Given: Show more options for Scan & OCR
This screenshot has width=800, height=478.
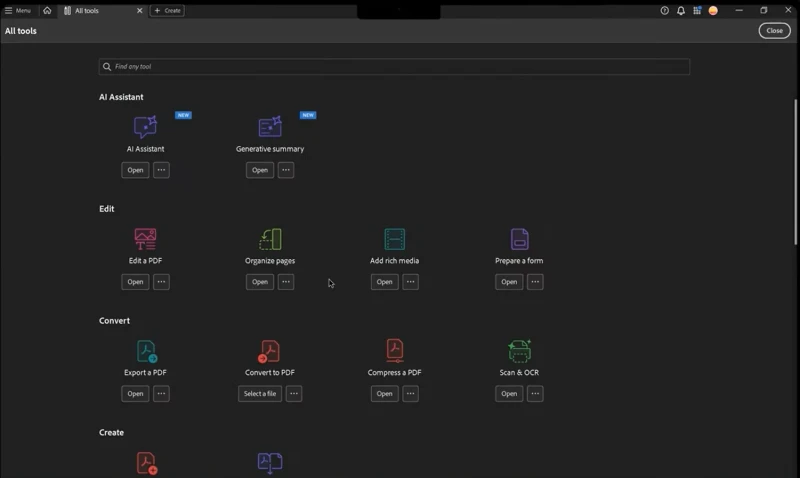Looking at the screenshot, I should (535, 393).
